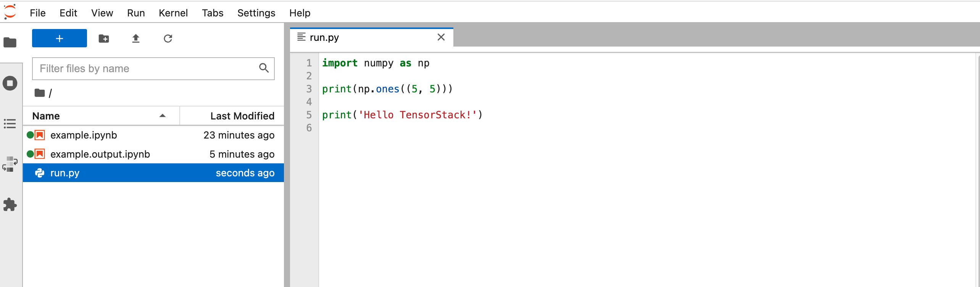Open Running Terminals and Kernels panel
980x287 pixels.
coord(10,83)
